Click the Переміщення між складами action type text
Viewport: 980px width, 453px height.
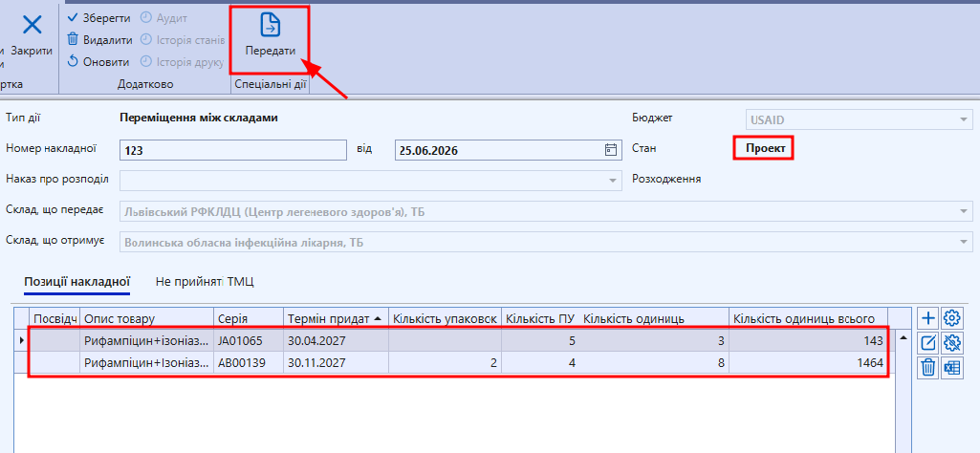point(199,118)
